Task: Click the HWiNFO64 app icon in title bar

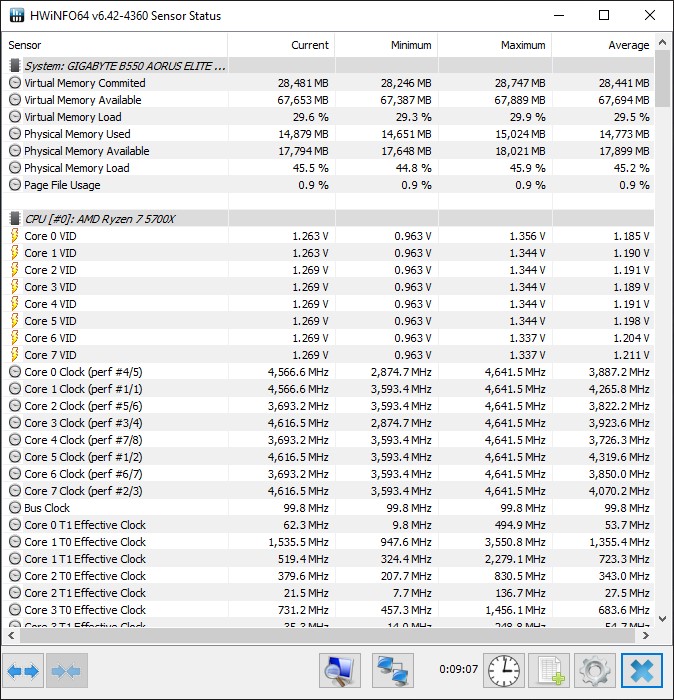Action: pyautogui.click(x=17, y=16)
